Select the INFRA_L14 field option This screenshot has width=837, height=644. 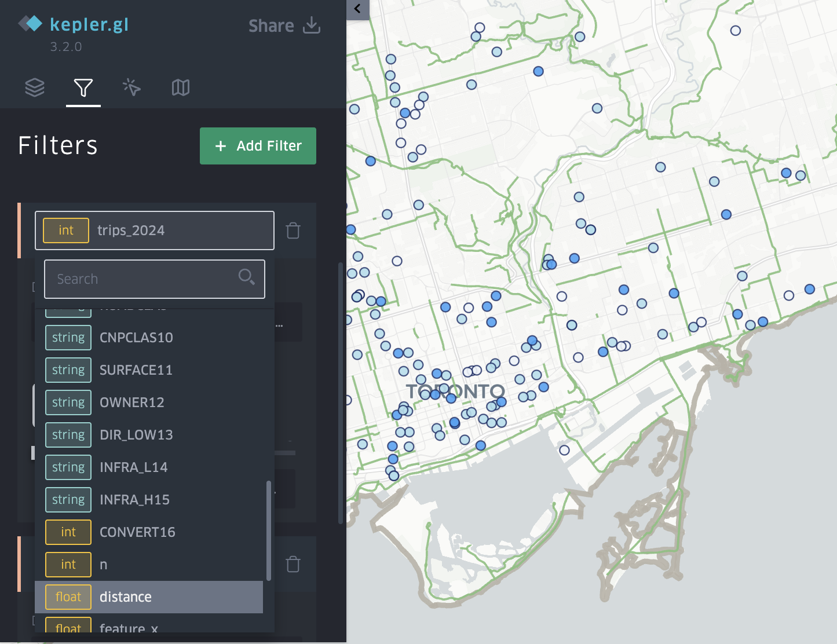point(133,467)
